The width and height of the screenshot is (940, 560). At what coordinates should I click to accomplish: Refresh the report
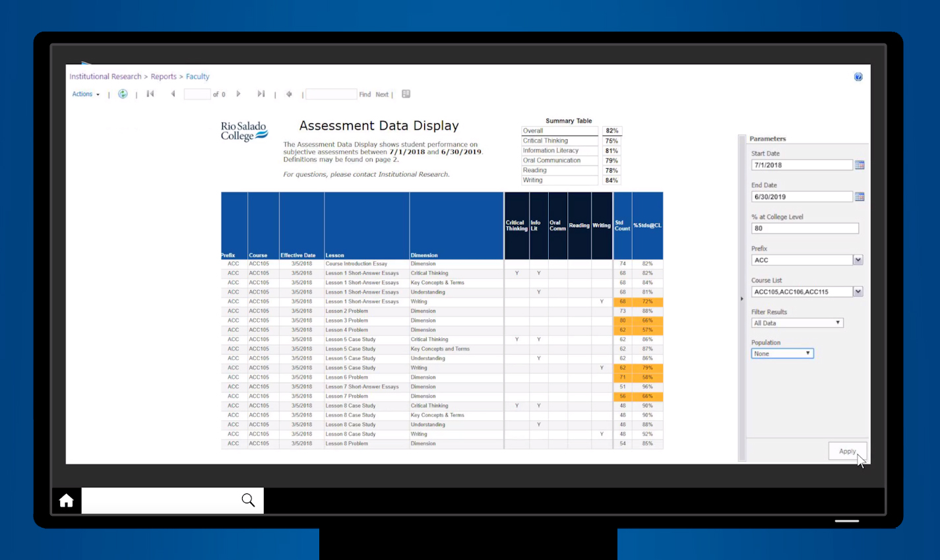coord(123,94)
